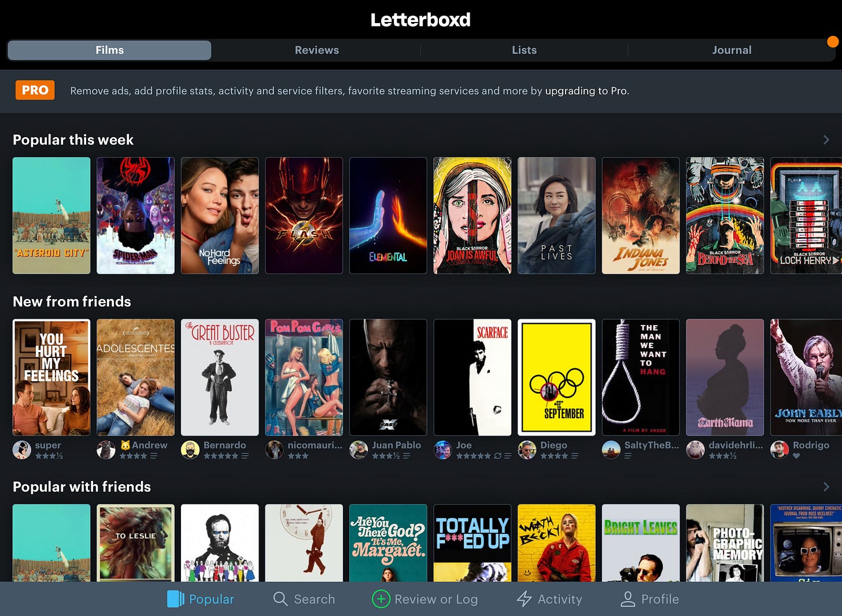Open the Pom Pom Girls poster

304,378
